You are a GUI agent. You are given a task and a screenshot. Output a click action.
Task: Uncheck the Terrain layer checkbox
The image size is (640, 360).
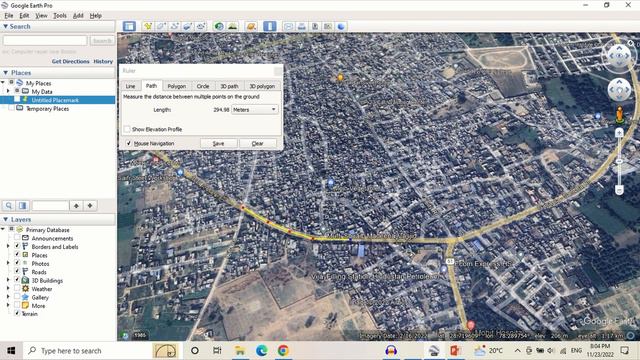[x=17, y=313]
